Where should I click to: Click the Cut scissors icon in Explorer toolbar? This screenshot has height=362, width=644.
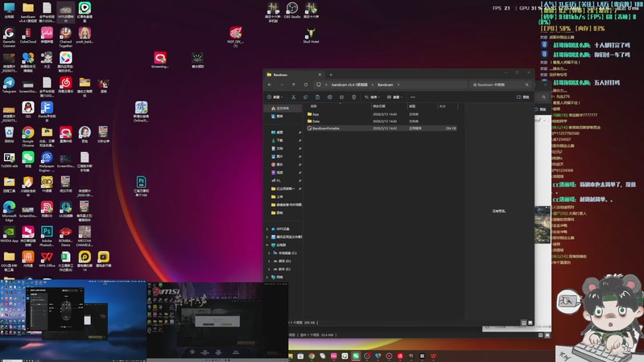click(293, 97)
